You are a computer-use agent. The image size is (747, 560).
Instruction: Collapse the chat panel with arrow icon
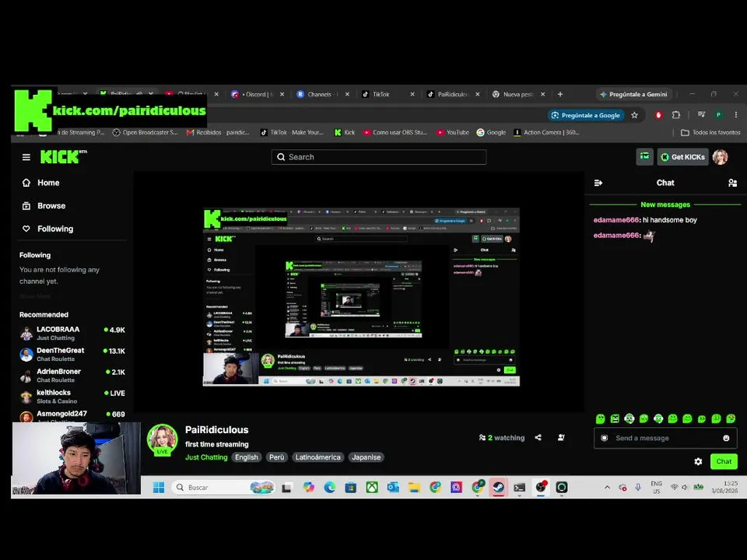point(598,183)
